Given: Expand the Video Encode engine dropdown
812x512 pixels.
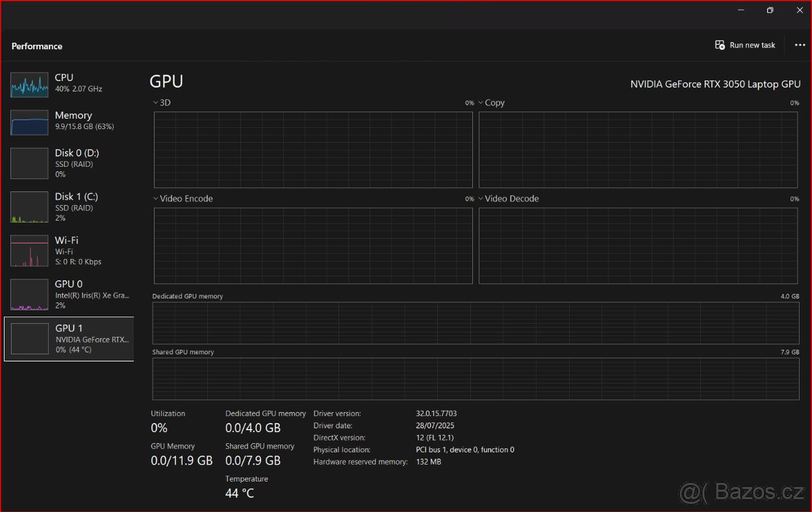Looking at the screenshot, I should (156, 199).
